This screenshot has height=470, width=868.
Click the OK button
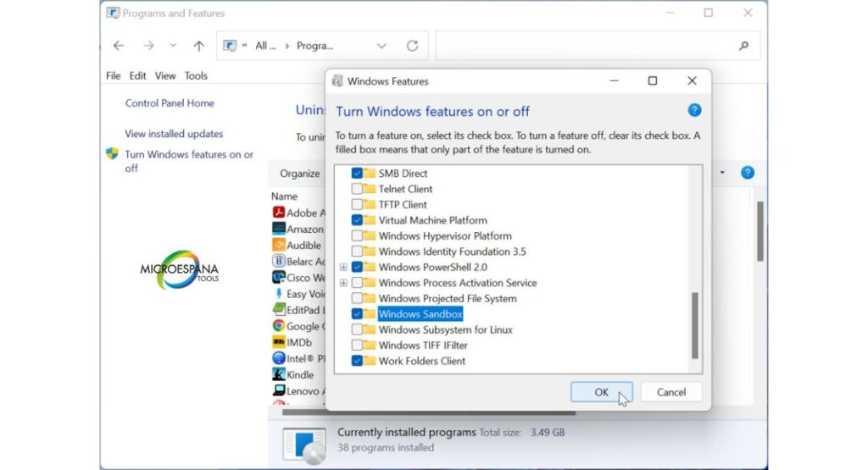(601, 392)
